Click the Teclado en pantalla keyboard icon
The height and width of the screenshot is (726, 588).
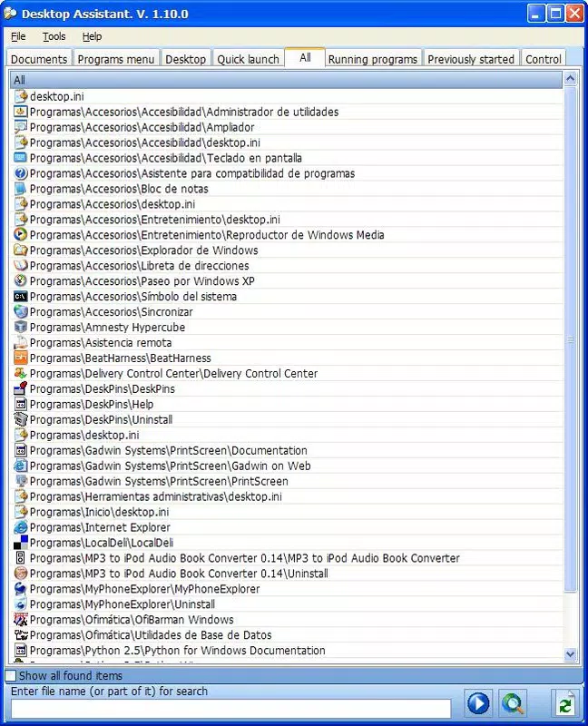20,158
